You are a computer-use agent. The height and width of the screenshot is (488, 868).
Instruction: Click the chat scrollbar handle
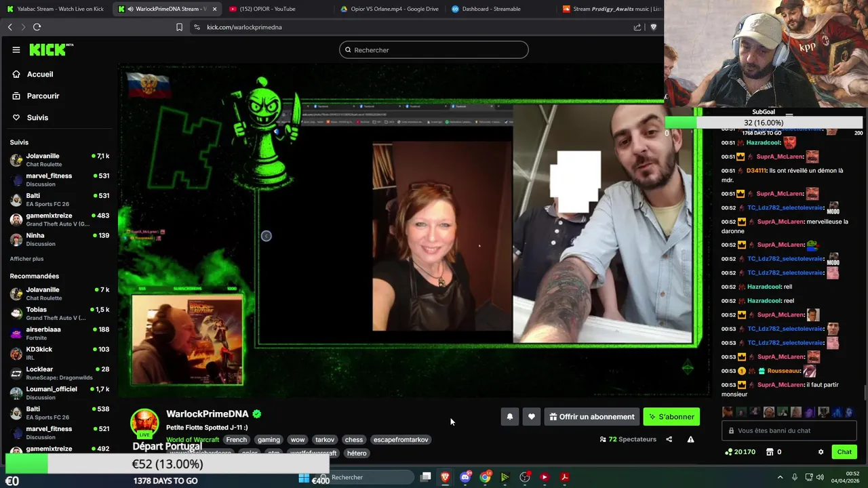click(x=865, y=392)
